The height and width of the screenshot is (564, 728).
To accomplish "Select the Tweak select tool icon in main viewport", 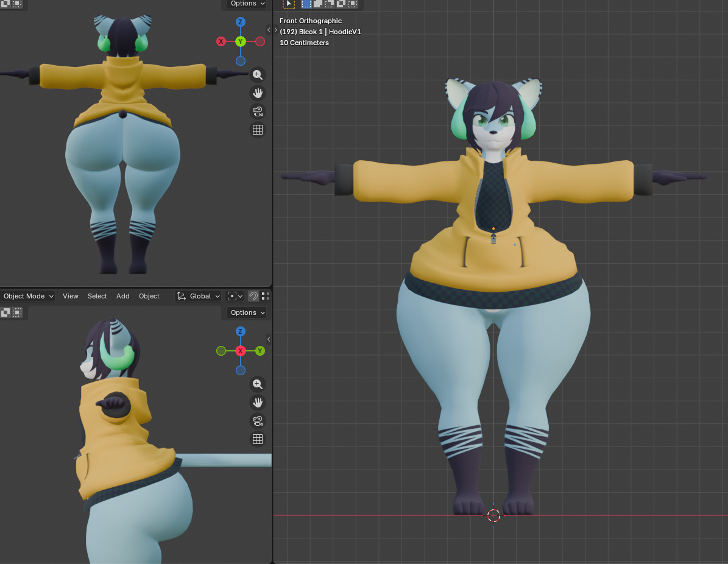I will click(289, 4).
